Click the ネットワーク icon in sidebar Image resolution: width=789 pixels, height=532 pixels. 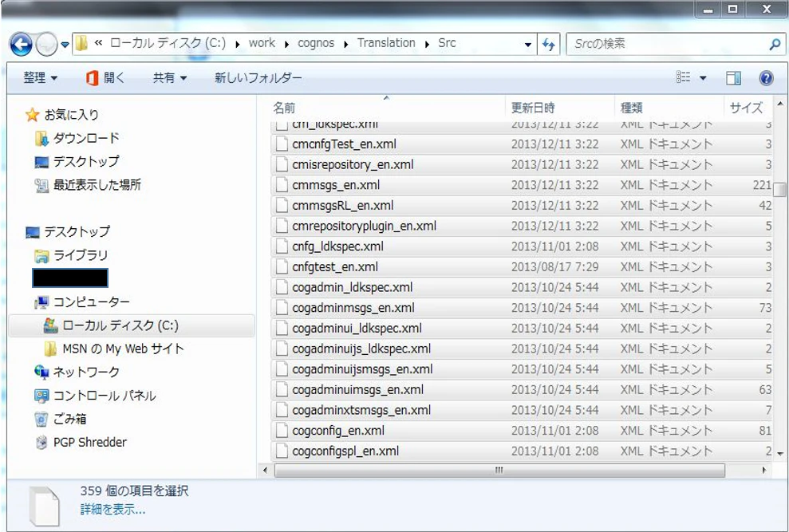tap(41, 372)
